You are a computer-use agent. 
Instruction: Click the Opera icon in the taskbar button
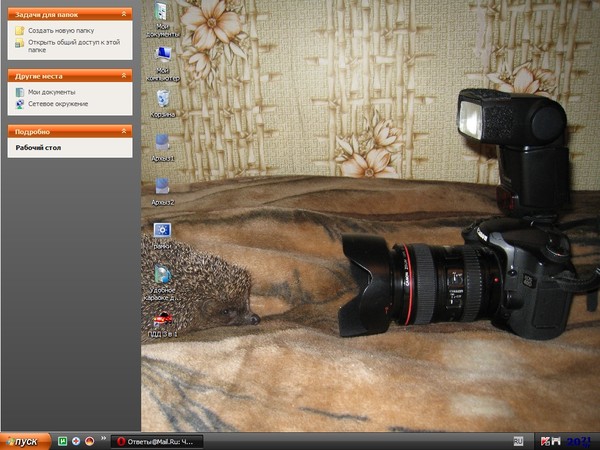tap(121, 442)
